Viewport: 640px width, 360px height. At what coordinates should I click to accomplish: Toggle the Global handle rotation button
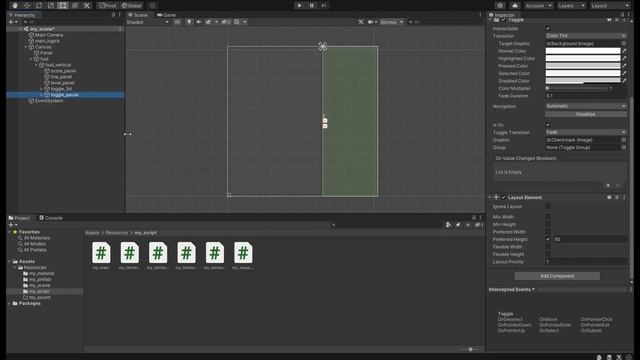click(132, 6)
